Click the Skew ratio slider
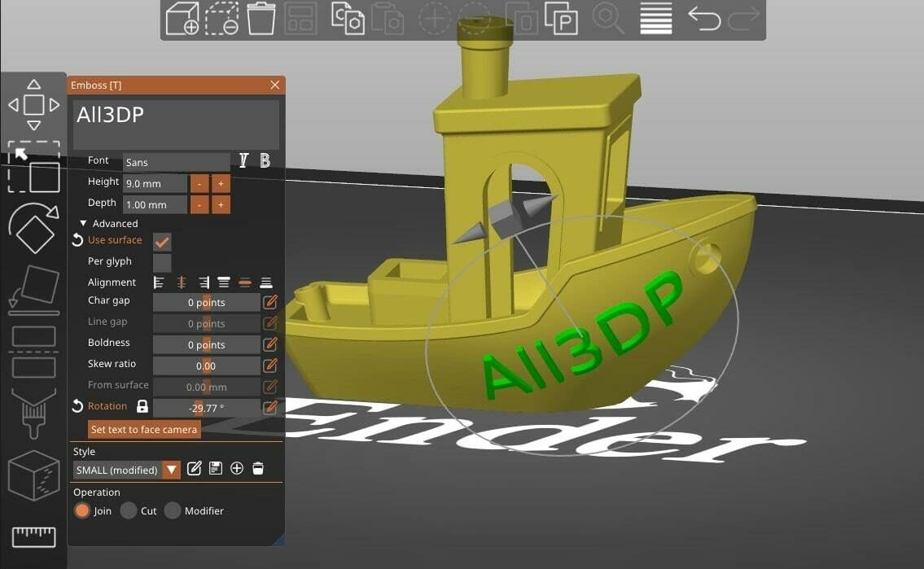This screenshot has height=569, width=924. (x=206, y=365)
